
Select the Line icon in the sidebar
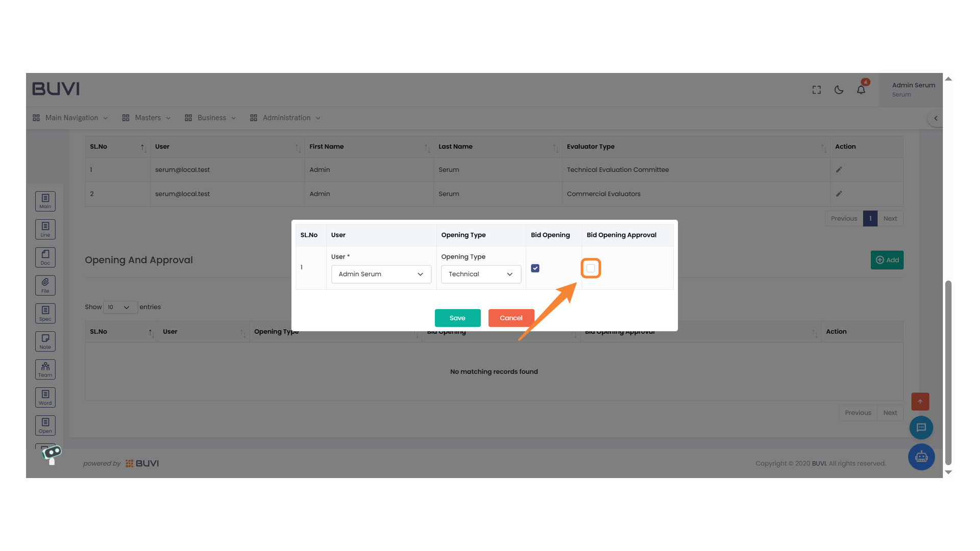tap(45, 229)
